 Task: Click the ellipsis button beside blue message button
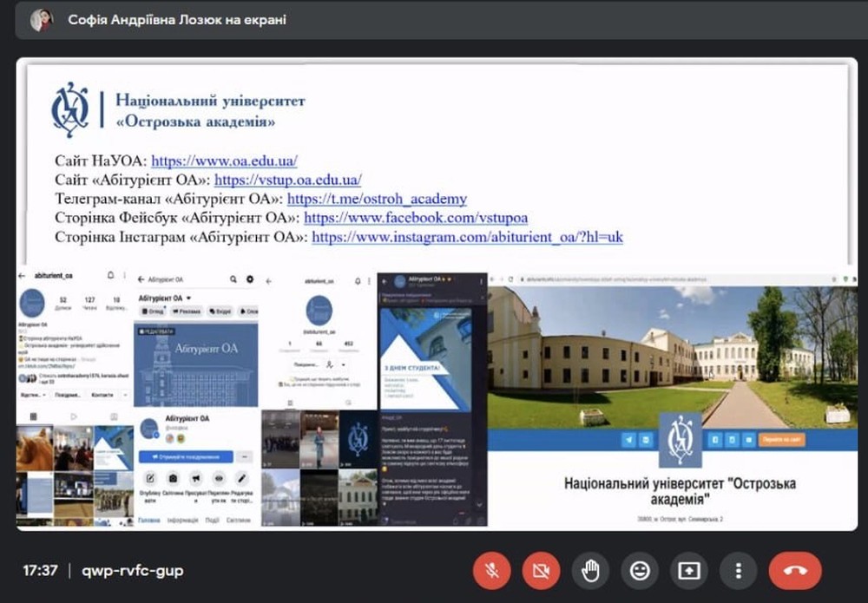[x=245, y=457]
